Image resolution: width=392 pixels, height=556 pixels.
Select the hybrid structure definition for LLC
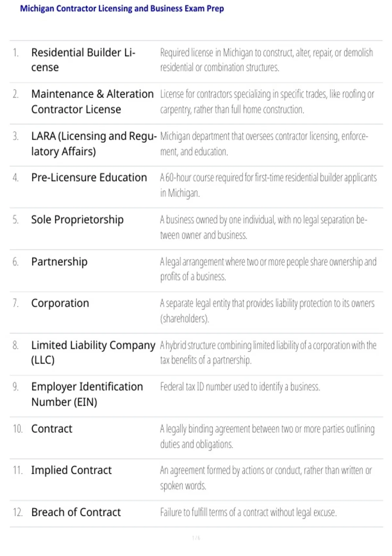[x=268, y=353]
